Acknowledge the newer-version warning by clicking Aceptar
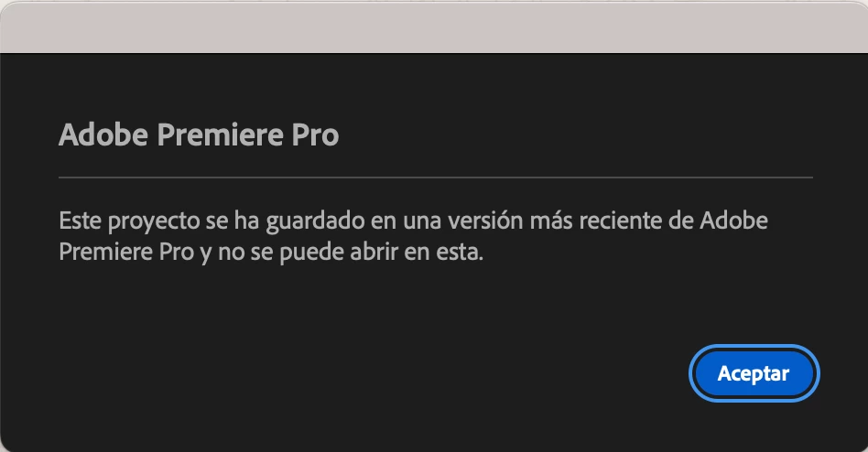Screen dimensions: 868x452 754,373
